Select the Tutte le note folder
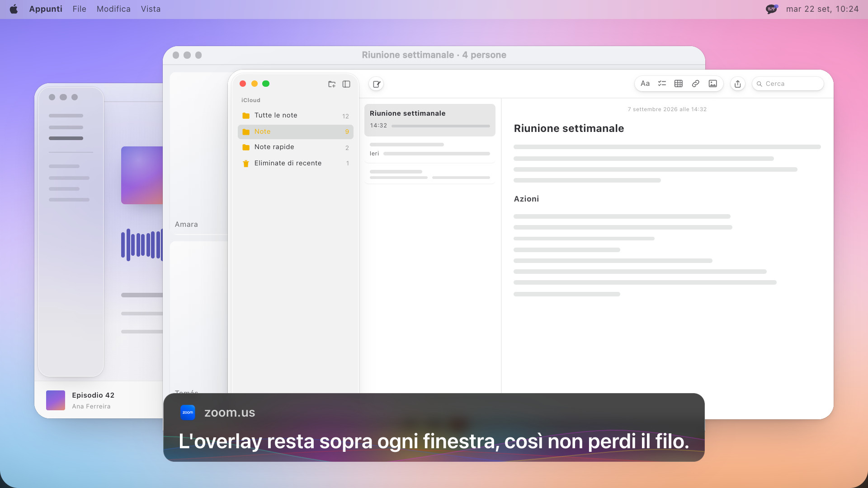This screenshot has height=488, width=868. (x=296, y=116)
